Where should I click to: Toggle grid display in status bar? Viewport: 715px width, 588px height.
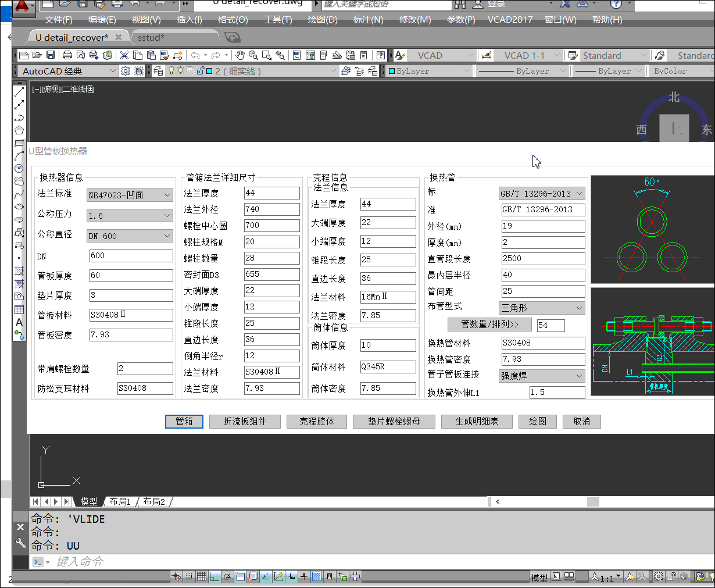pos(201,576)
